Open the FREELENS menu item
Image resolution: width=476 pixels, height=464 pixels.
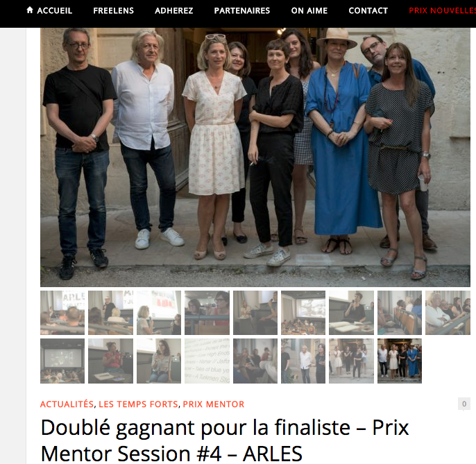coord(113,10)
